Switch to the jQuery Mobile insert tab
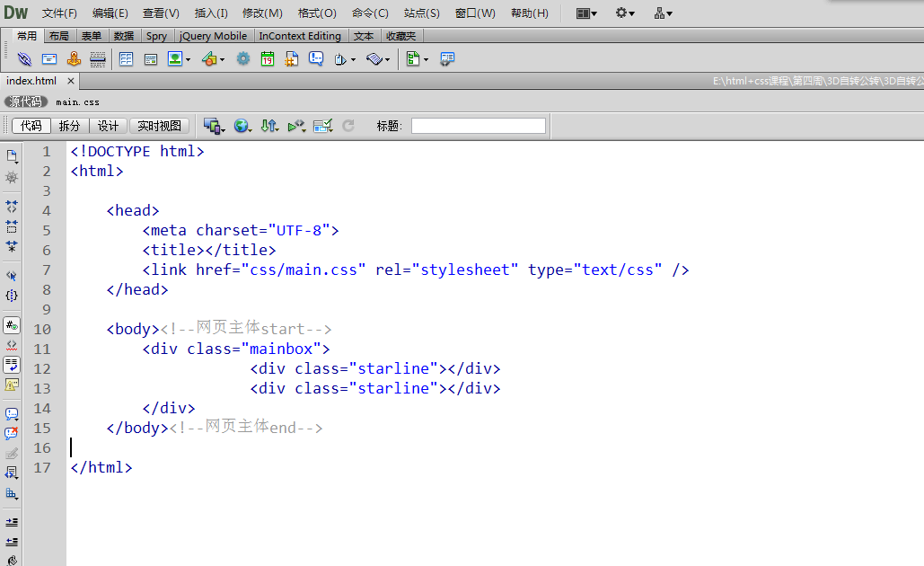 [x=213, y=36]
